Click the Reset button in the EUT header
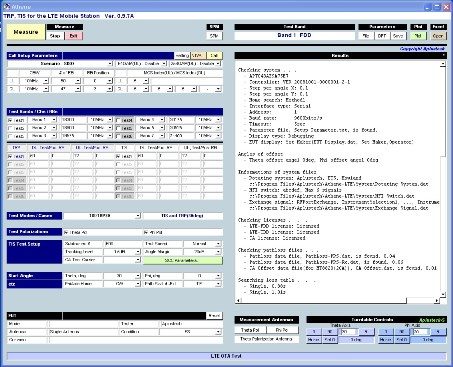 pos(214,316)
